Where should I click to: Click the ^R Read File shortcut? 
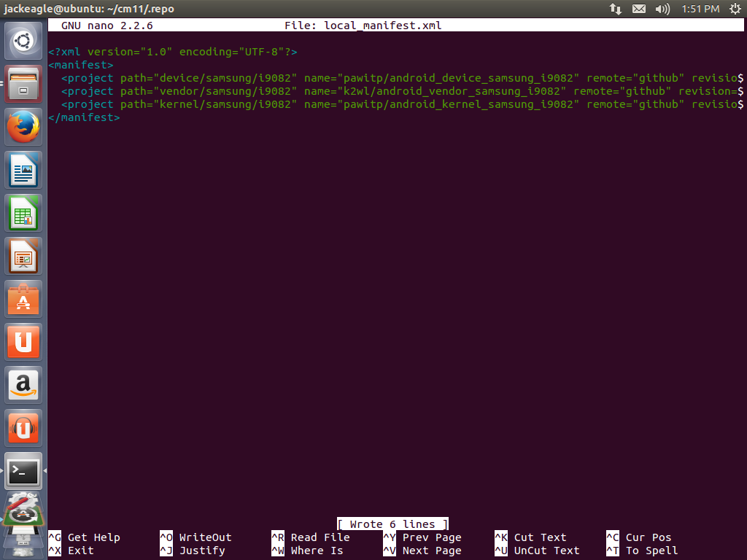(311, 537)
